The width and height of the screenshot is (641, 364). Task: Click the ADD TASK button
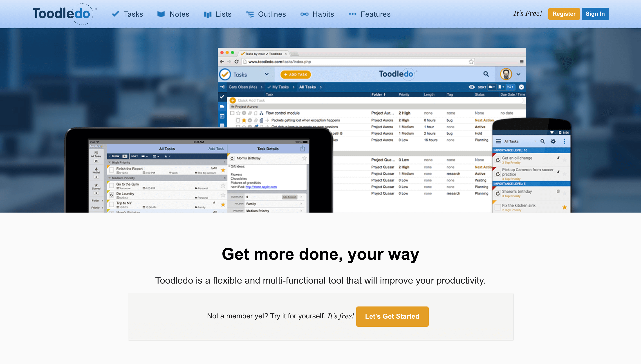coord(296,75)
